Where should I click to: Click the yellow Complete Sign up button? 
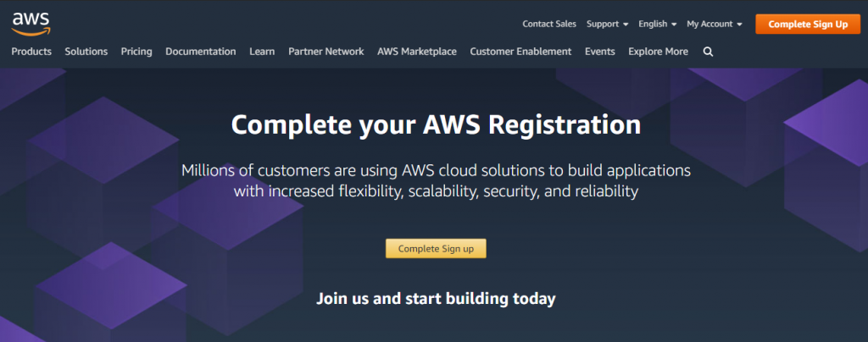[x=436, y=249]
